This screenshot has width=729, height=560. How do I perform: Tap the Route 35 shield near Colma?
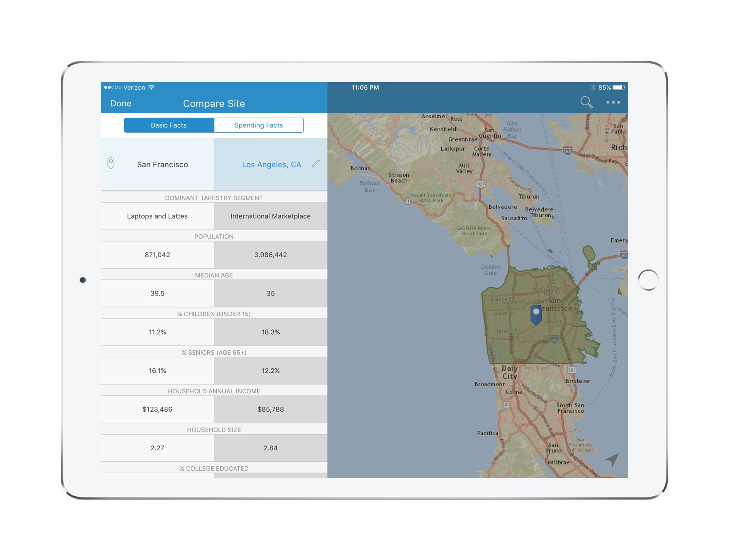(507, 404)
